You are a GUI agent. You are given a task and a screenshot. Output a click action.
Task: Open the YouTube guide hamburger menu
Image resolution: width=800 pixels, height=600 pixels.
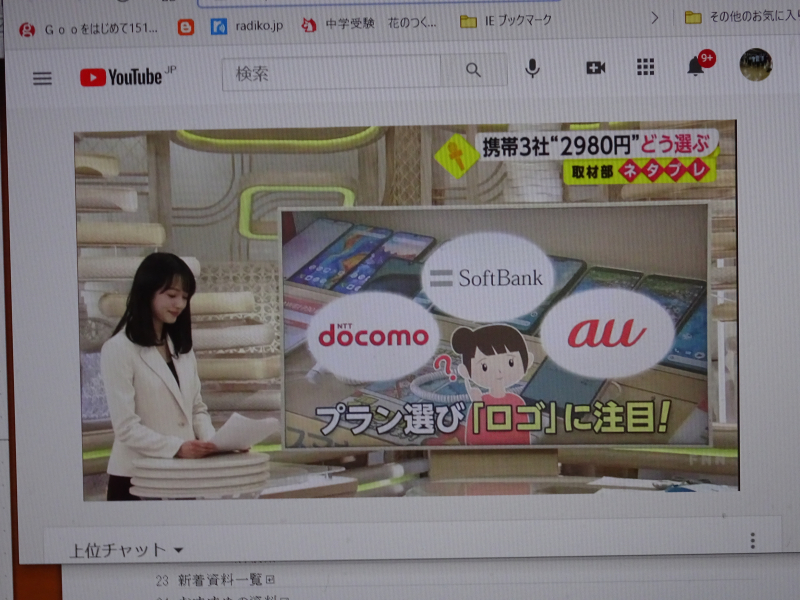42,78
